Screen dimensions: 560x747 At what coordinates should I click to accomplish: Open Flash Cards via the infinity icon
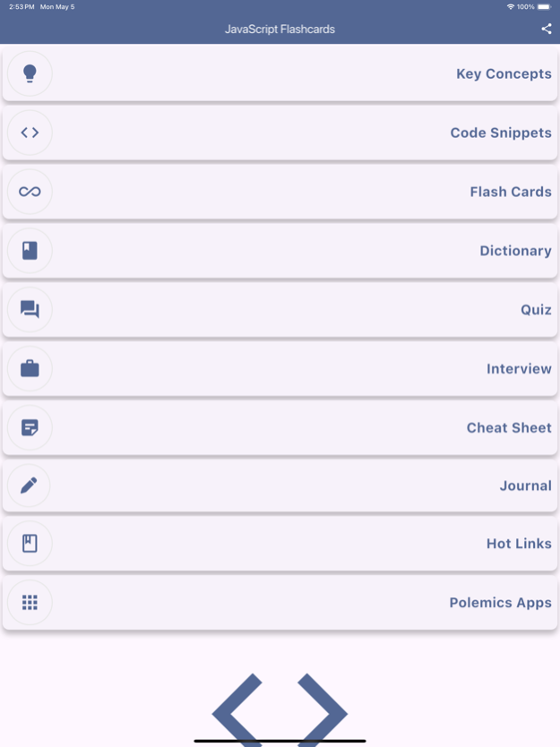pyautogui.click(x=30, y=192)
